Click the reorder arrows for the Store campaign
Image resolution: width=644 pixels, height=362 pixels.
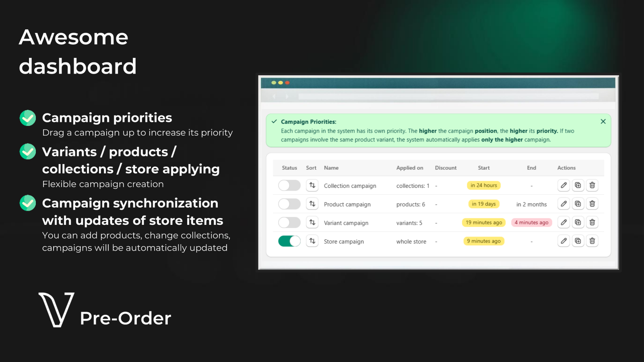[312, 241]
